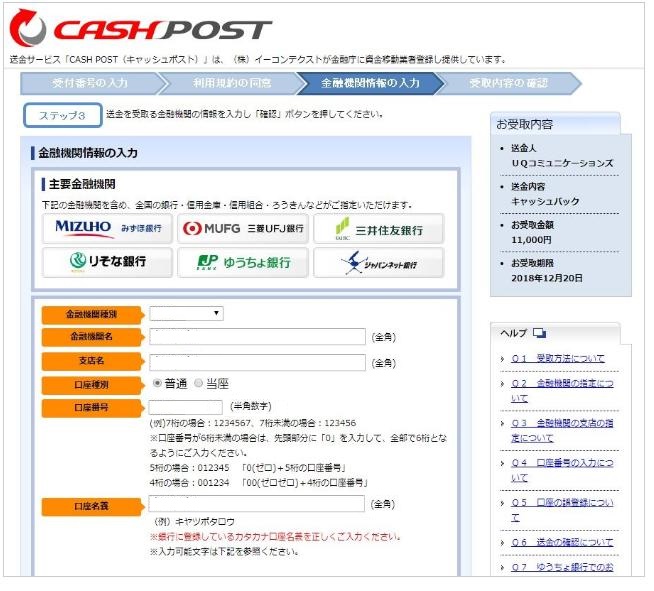The height and width of the screenshot is (591, 654).
Task: Select the りそな銀行 button
Action: (108, 263)
